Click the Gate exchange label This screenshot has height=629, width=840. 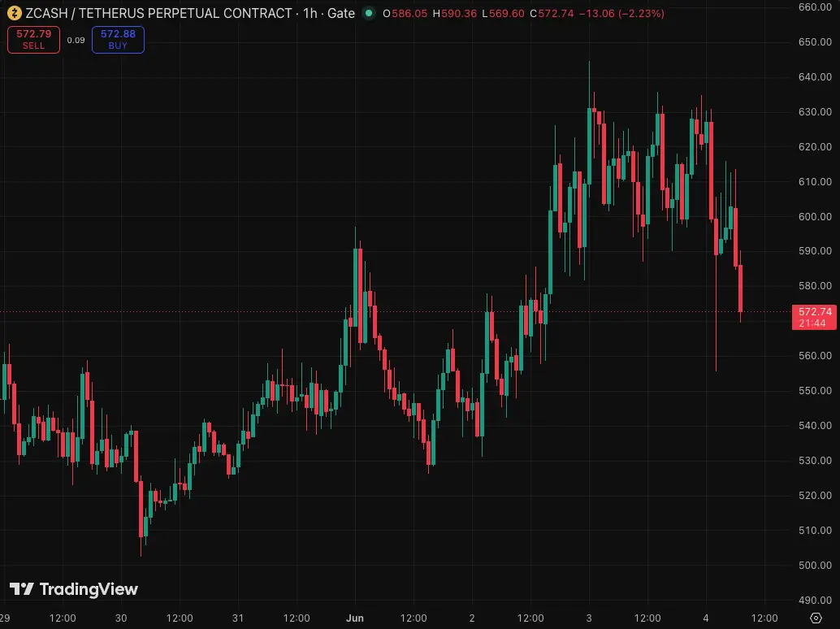coord(341,13)
